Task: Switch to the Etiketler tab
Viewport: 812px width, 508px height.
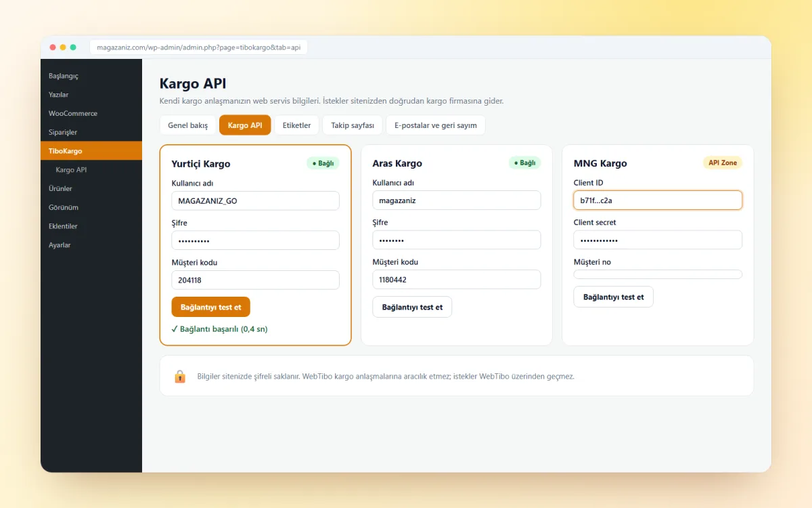Action: (x=296, y=125)
